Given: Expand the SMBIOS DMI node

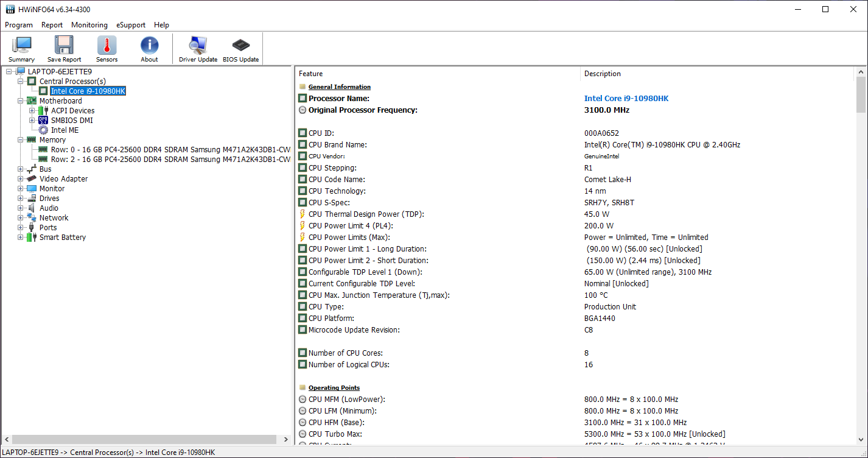Looking at the screenshot, I should pos(32,121).
